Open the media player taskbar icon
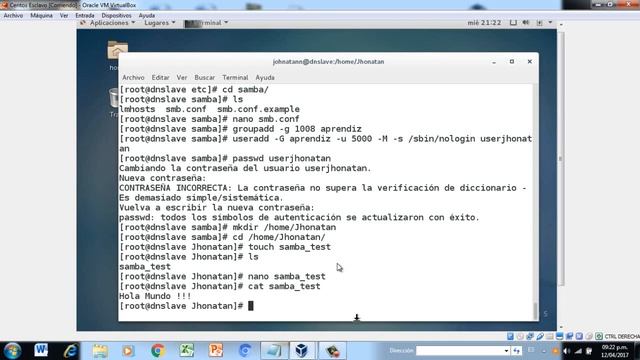Viewport: 640px width, 360px height. click(x=128, y=351)
